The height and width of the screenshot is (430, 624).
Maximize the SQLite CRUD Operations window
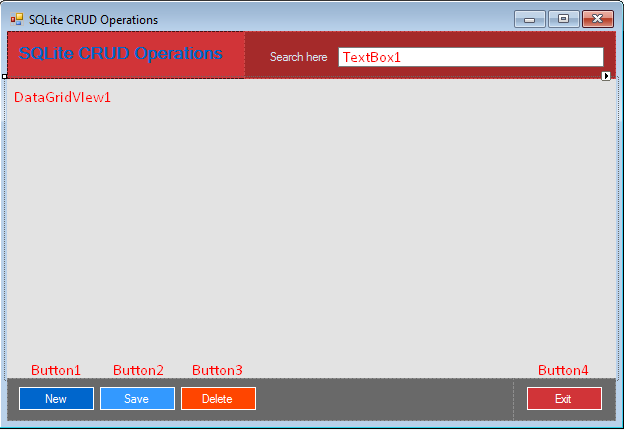564,19
